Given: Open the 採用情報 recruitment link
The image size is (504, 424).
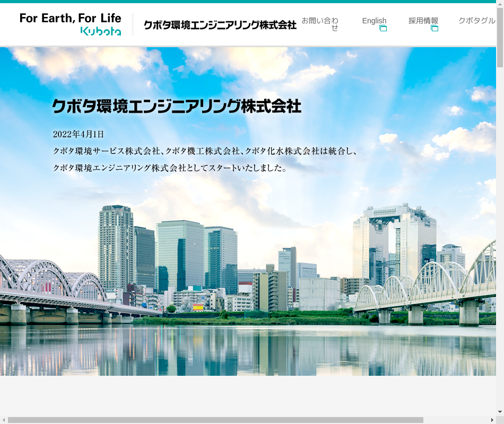Looking at the screenshot, I should (x=423, y=21).
